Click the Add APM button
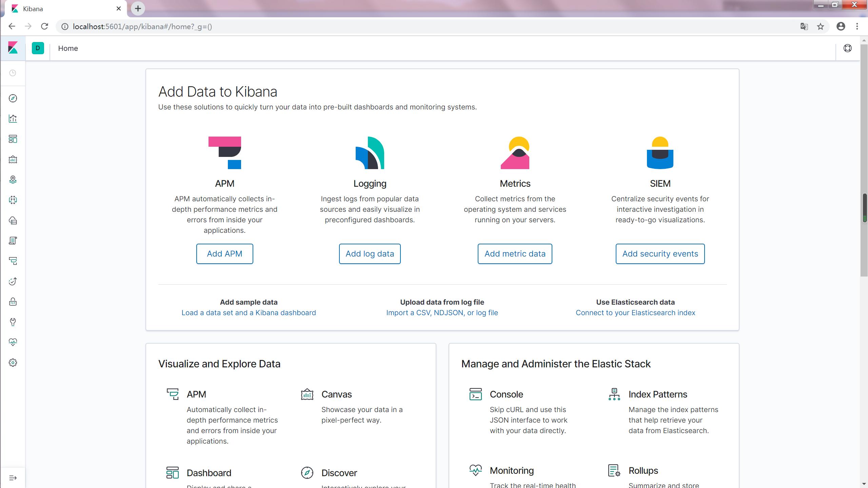This screenshot has height=488, width=868. 224,254
